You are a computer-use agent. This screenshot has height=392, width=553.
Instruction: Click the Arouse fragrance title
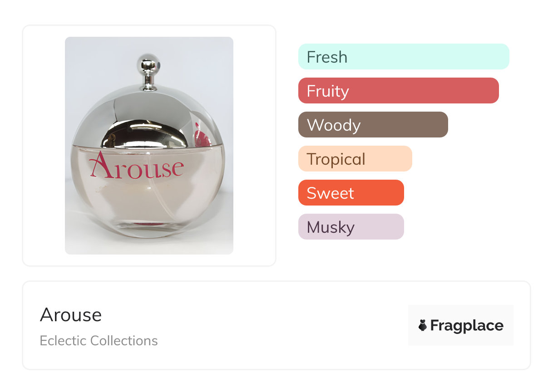click(x=71, y=315)
